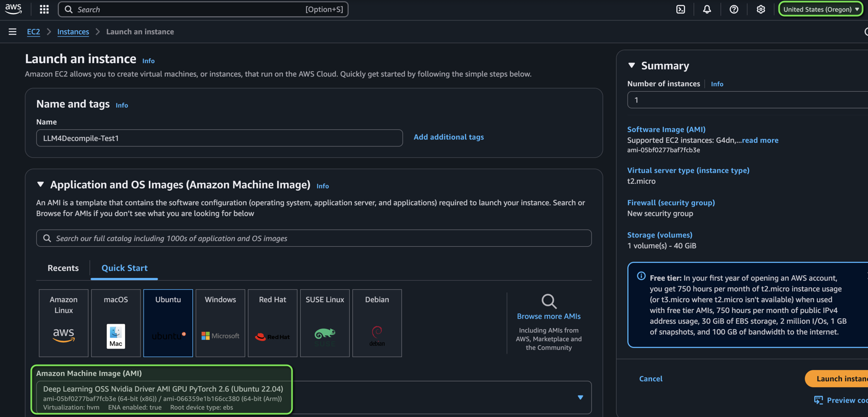Open the Amazon Machine Image dropdown arrow

click(x=580, y=398)
